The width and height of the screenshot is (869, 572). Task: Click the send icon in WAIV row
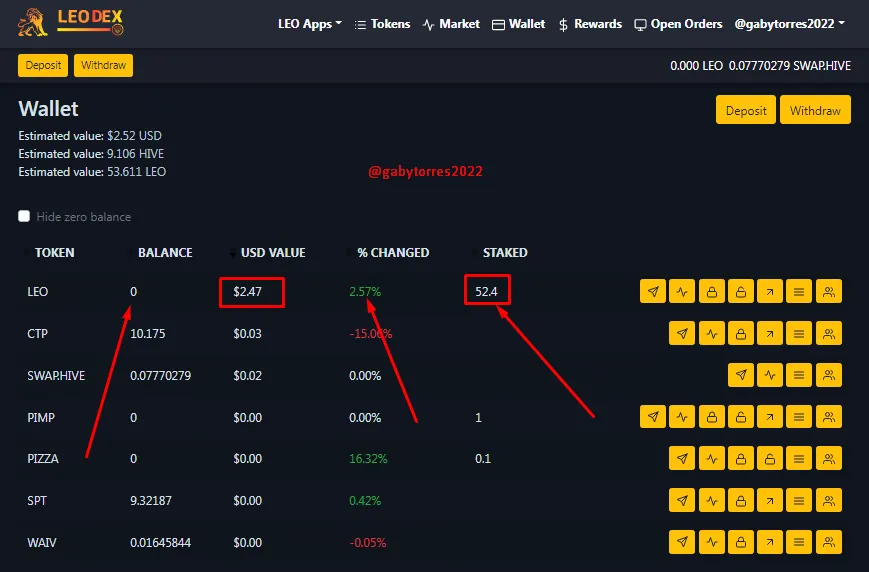pos(682,542)
